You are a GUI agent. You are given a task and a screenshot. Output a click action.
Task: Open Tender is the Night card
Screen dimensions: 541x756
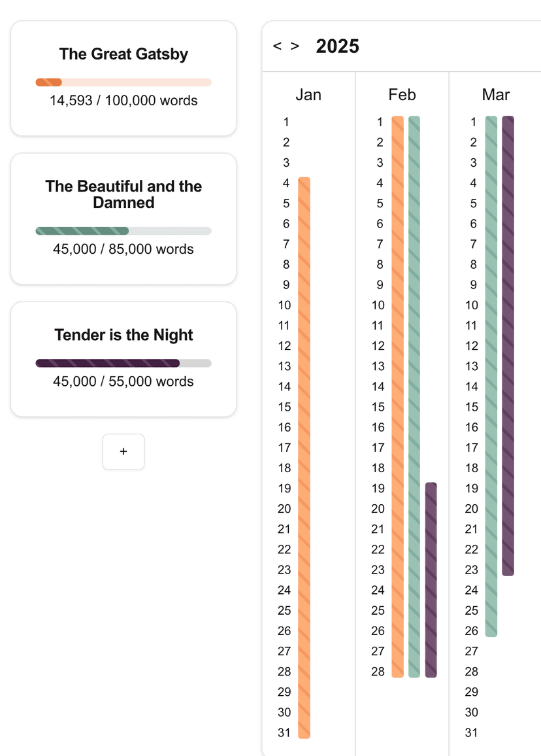click(x=123, y=359)
